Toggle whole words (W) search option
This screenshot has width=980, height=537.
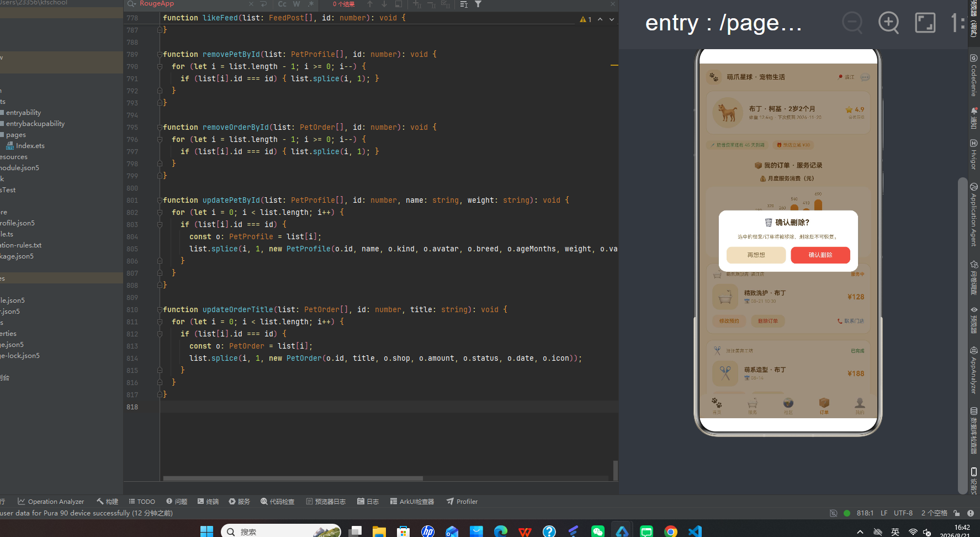pyautogui.click(x=296, y=4)
